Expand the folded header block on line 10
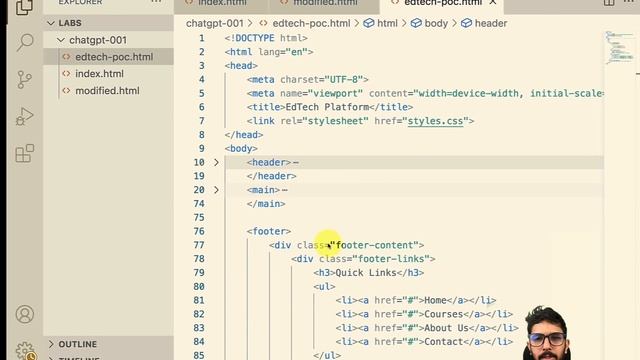 tap(216, 162)
